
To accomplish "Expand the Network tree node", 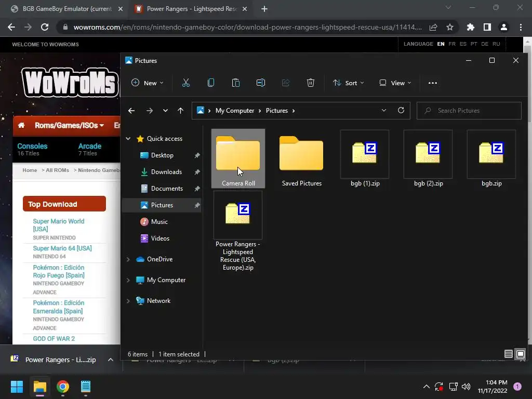I will pos(128,301).
